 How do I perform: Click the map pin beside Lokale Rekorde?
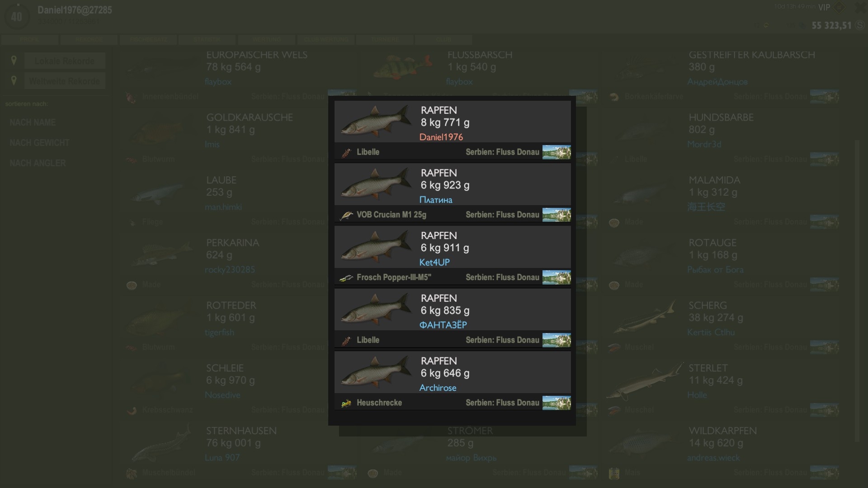pyautogui.click(x=14, y=61)
